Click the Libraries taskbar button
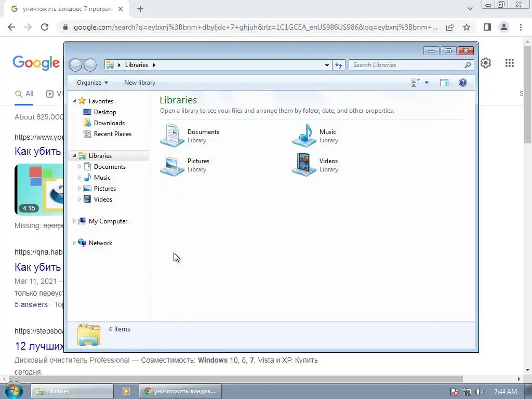Viewport: 532px width, 399px height. click(x=72, y=391)
